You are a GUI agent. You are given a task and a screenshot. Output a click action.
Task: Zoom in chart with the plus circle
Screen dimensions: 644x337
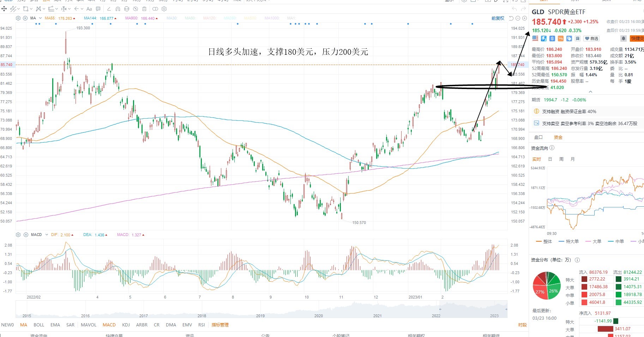pyautogui.click(x=524, y=18)
